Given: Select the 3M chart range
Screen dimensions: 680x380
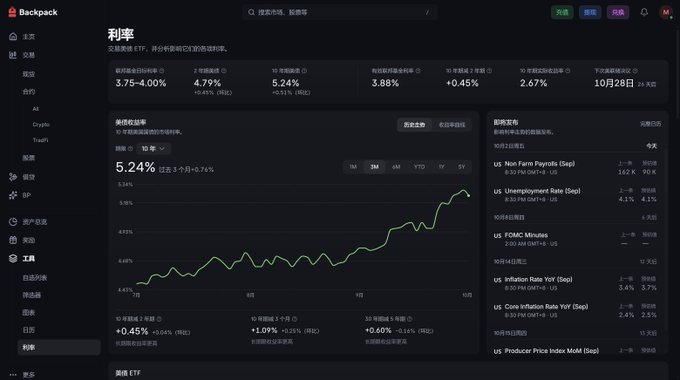Looking at the screenshot, I should click(374, 167).
